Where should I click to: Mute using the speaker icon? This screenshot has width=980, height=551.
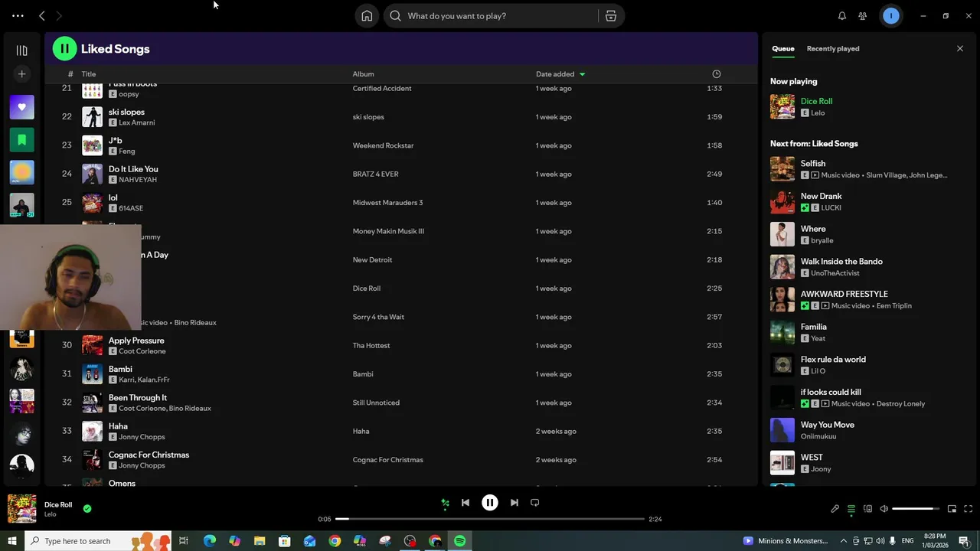tap(884, 509)
